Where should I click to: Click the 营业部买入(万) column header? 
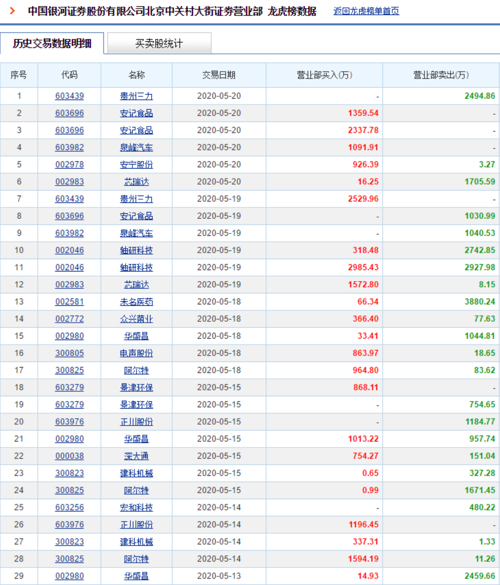coord(324,75)
